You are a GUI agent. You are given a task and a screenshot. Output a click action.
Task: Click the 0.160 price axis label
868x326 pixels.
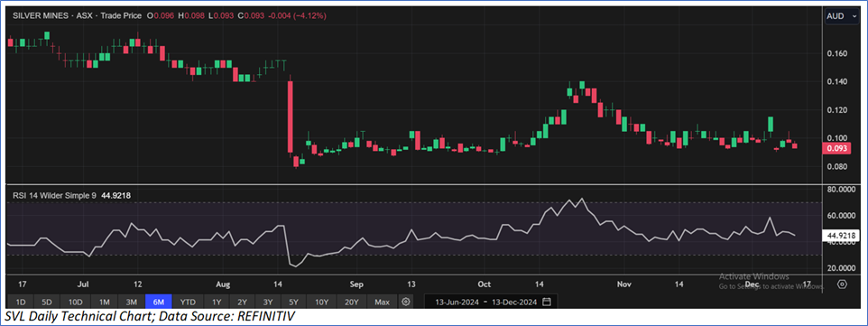(x=837, y=54)
